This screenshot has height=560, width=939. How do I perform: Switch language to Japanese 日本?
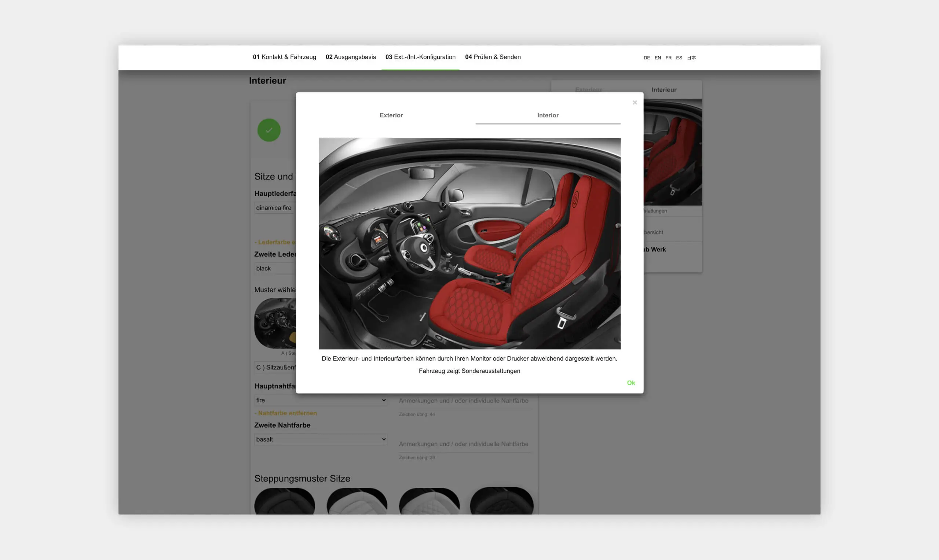tap(691, 58)
